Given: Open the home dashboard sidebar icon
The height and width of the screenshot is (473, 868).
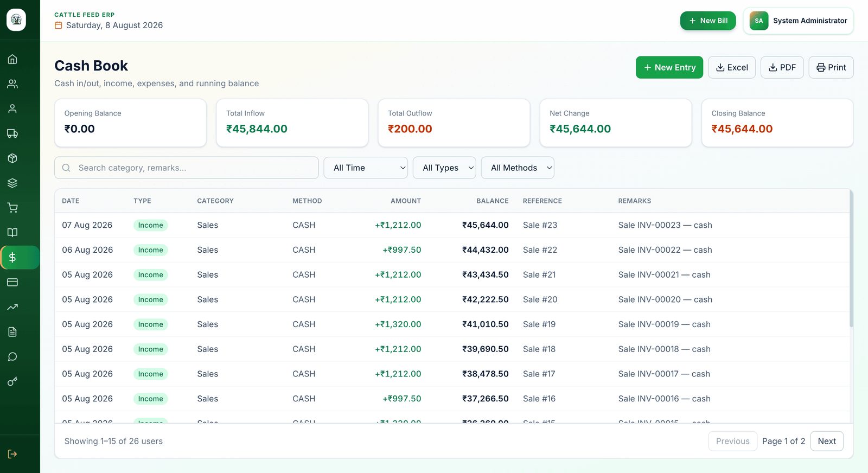Looking at the screenshot, I should (12, 59).
